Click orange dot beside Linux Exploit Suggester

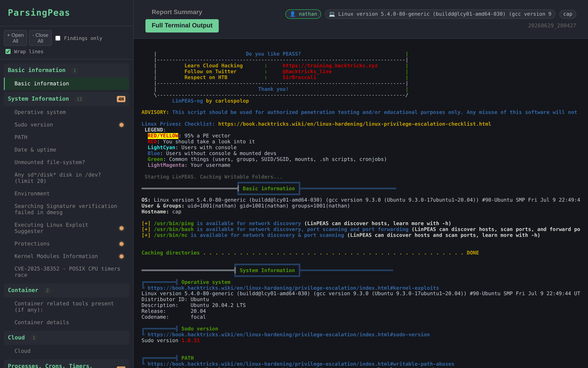click(x=121, y=228)
